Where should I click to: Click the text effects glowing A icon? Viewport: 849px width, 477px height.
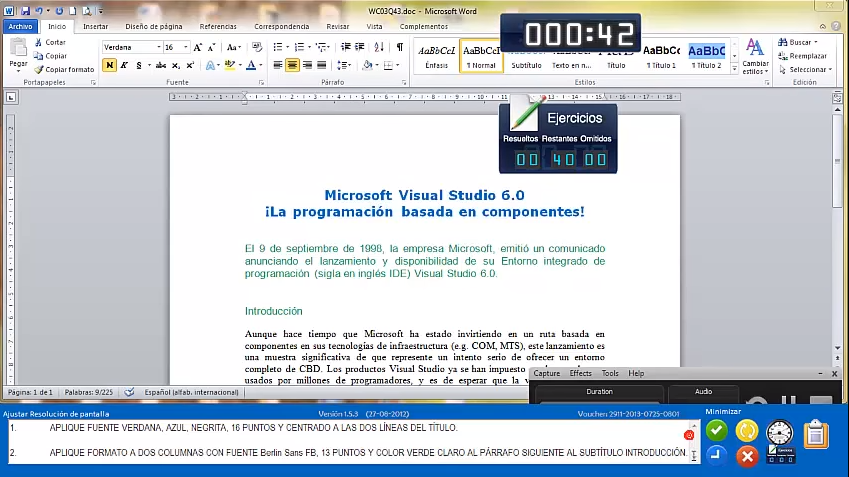210,65
